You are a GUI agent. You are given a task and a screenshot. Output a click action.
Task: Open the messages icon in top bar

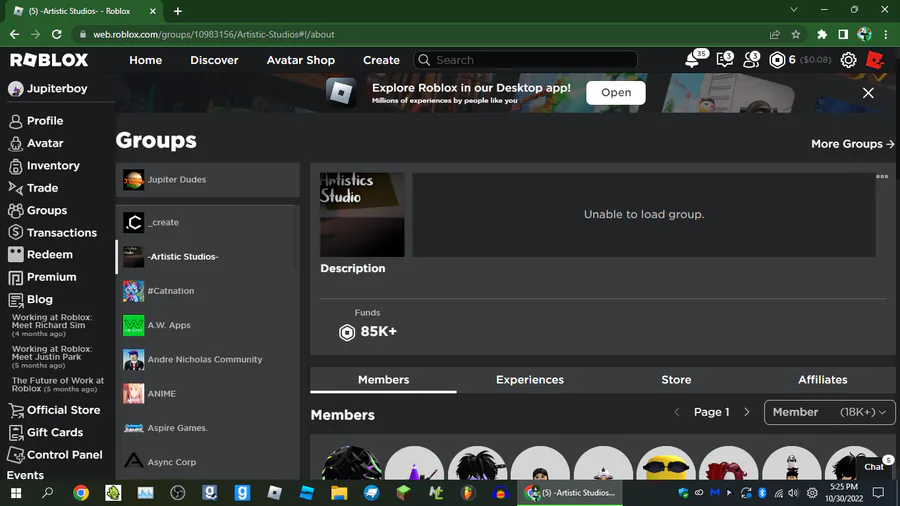[724, 60]
